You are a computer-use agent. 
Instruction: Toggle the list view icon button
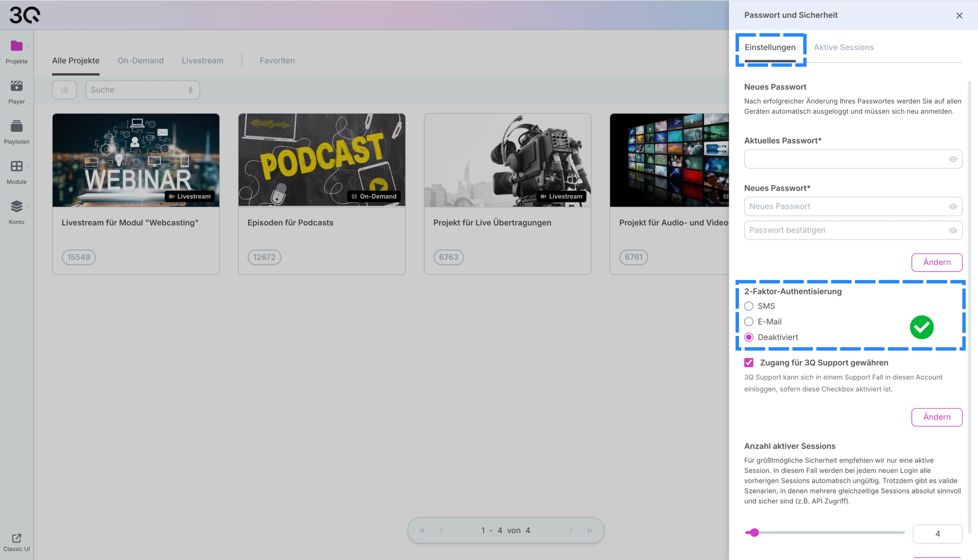click(65, 90)
